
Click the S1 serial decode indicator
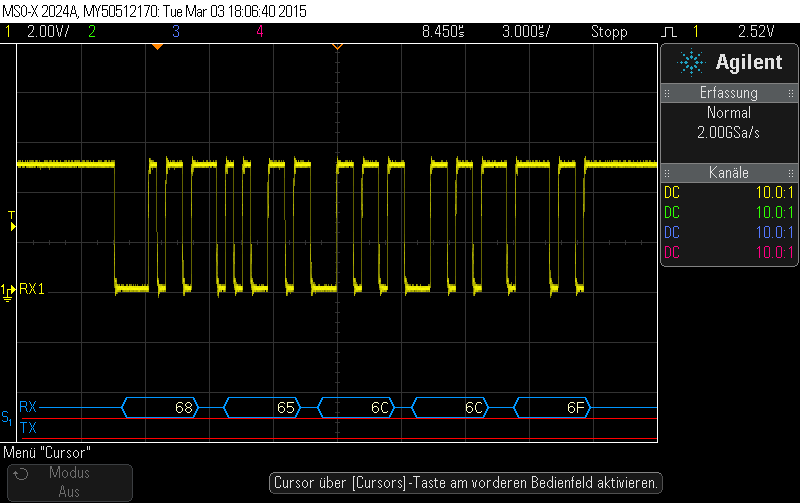[7, 418]
